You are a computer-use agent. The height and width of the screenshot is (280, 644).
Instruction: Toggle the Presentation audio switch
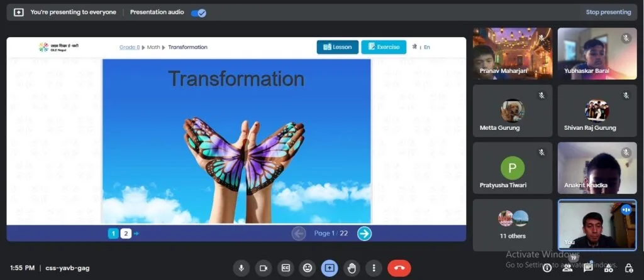198,13
